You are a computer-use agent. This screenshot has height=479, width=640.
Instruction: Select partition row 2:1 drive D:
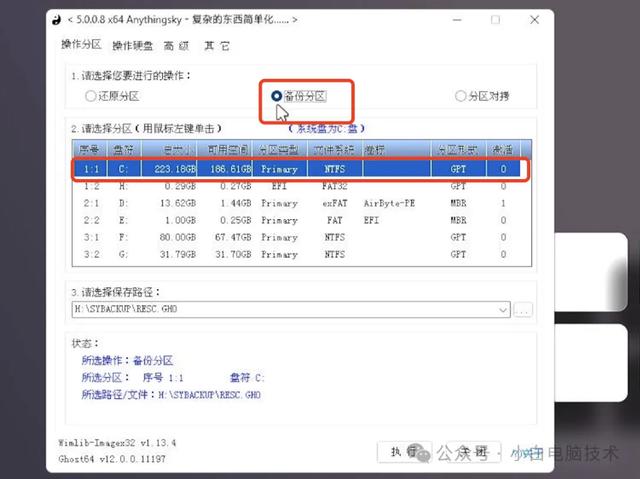coord(296,203)
